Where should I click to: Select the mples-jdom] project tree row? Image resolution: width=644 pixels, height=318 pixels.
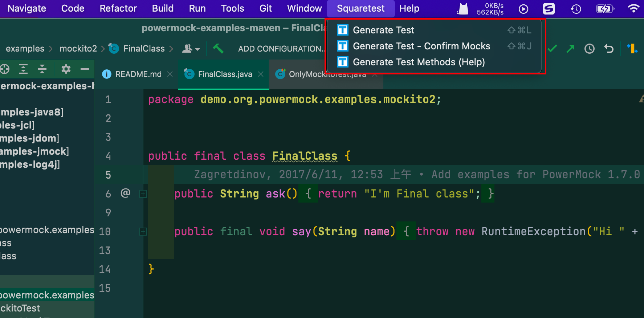point(47,138)
